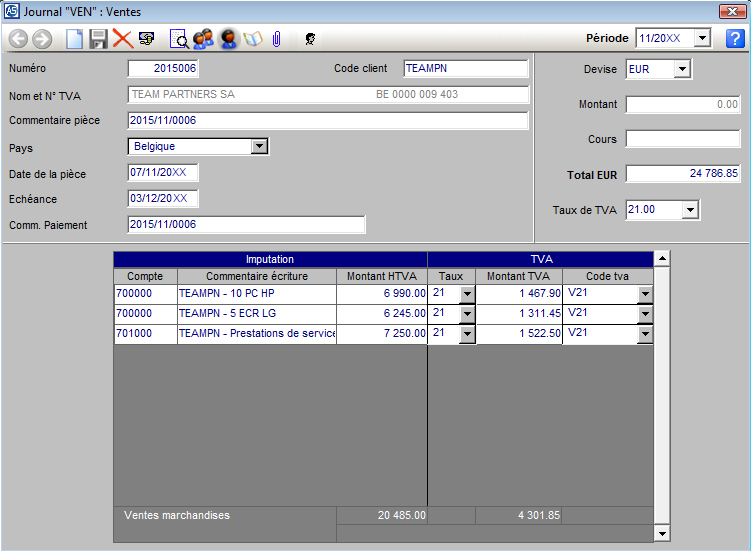Open the open-book icon in toolbar
Viewport: 751px width, 551px height.
point(252,39)
